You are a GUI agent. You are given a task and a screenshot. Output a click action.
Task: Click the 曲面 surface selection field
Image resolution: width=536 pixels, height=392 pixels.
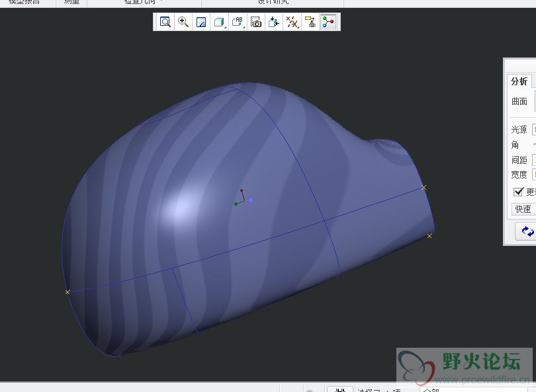tap(533, 101)
